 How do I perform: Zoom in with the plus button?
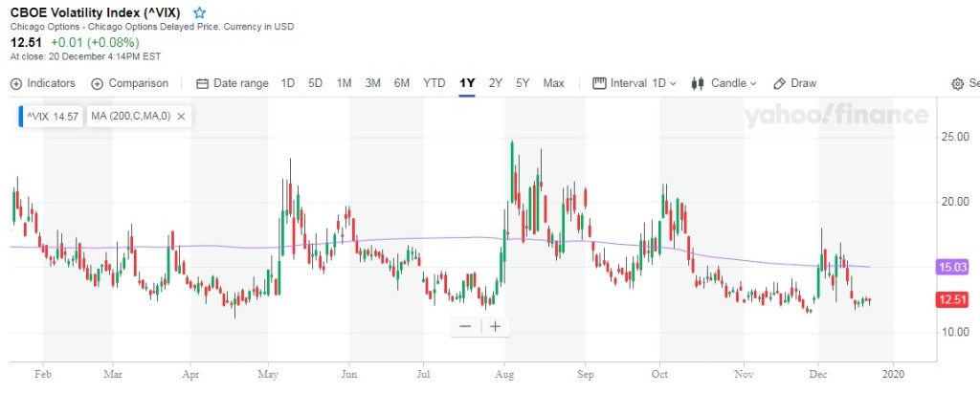pos(495,326)
